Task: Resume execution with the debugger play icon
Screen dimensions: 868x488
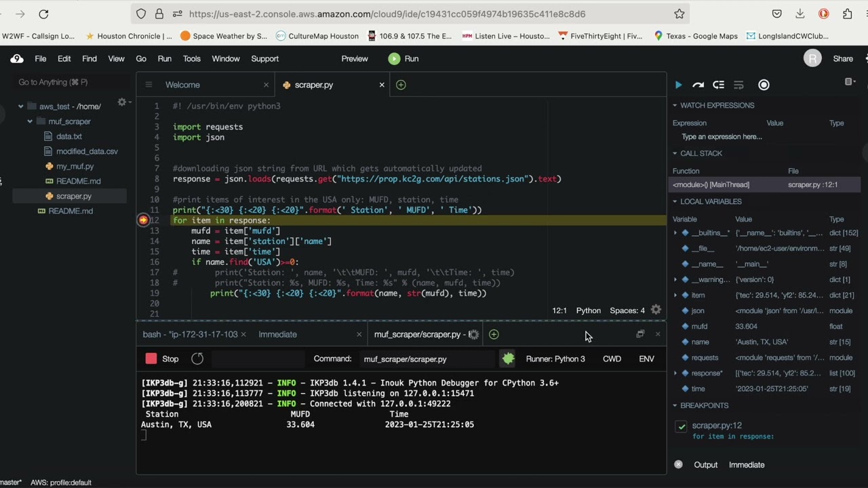Action: (678, 85)
